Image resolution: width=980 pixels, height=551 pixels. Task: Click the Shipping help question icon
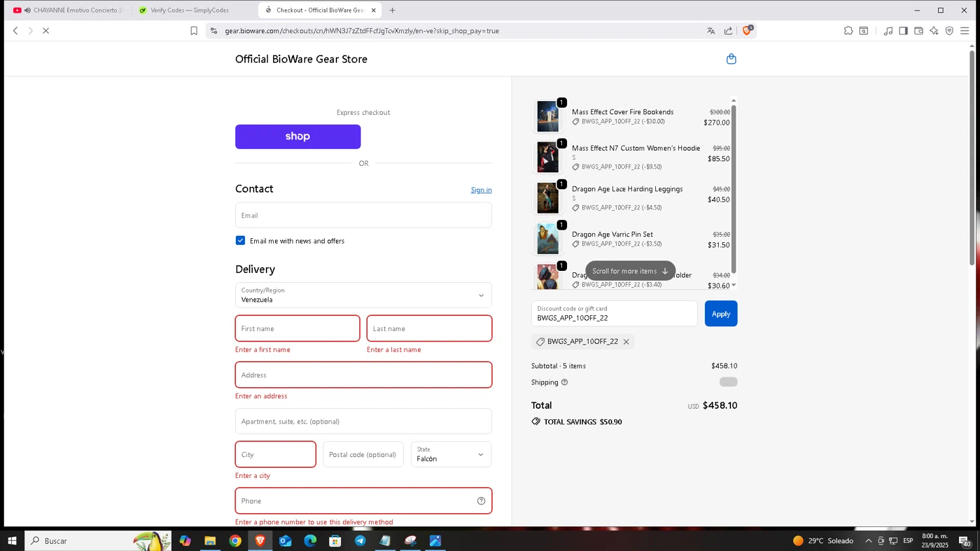pyautogui.click(x=564, y=383)
